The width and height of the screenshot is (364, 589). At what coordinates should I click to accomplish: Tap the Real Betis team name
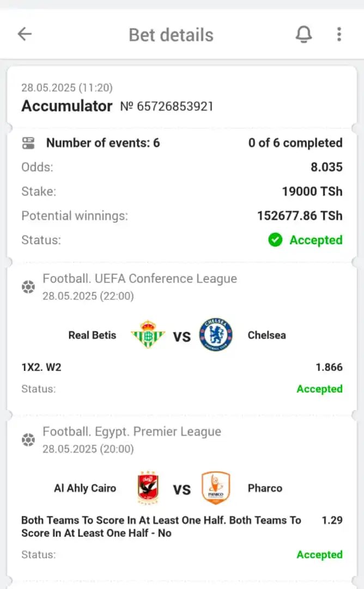(92, 335)
